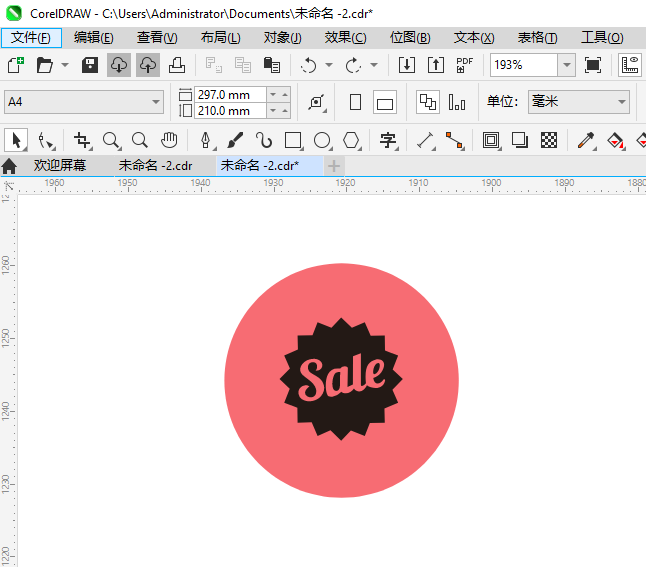
Task: Open the 位图(B) menu
Action: tap(410, 38)
